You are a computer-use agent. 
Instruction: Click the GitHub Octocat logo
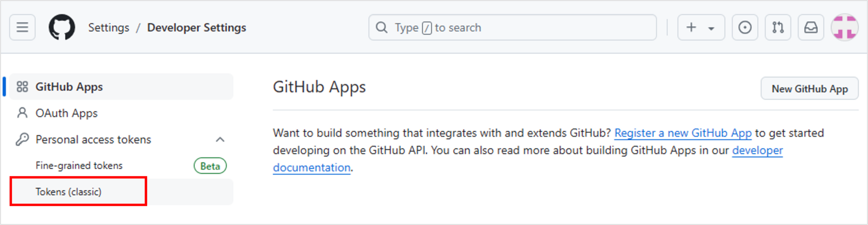click(x=62, y=28)
